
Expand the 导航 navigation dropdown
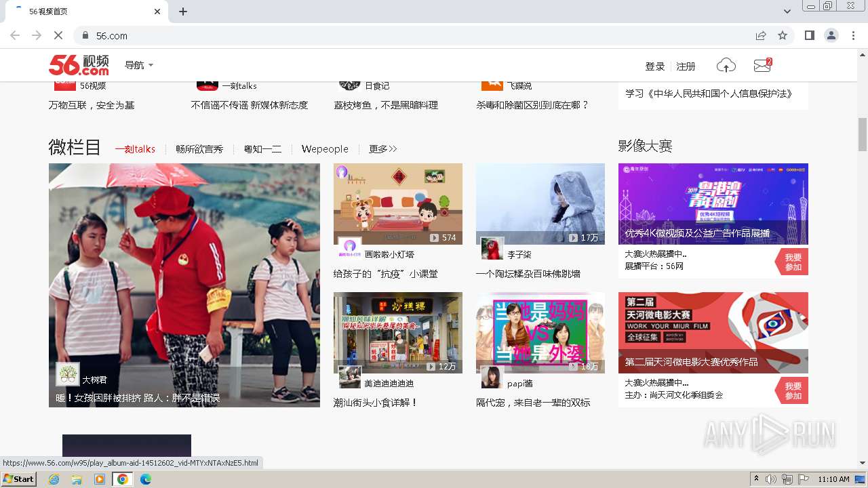click(139, 65)
